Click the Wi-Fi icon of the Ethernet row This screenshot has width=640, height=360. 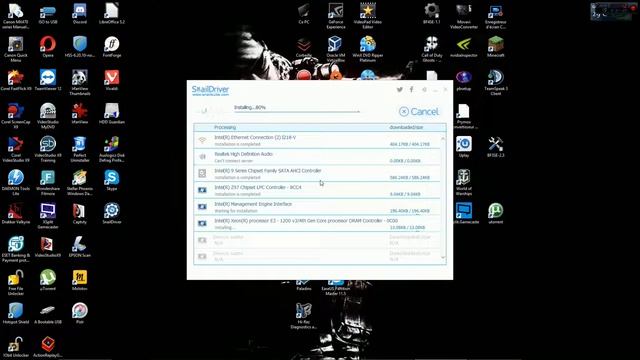(x=202, y=140)
